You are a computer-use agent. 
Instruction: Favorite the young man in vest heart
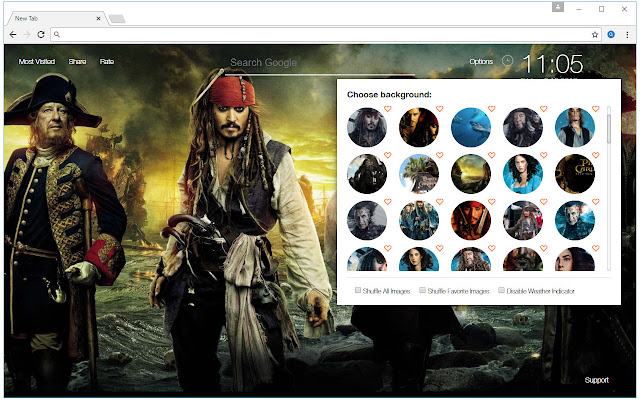[x=596, y=109]
